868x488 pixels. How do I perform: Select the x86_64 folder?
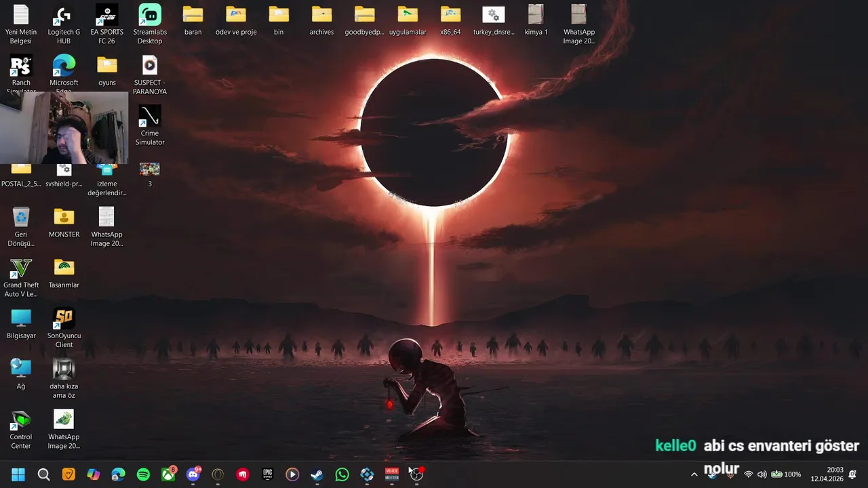(450, 20)
